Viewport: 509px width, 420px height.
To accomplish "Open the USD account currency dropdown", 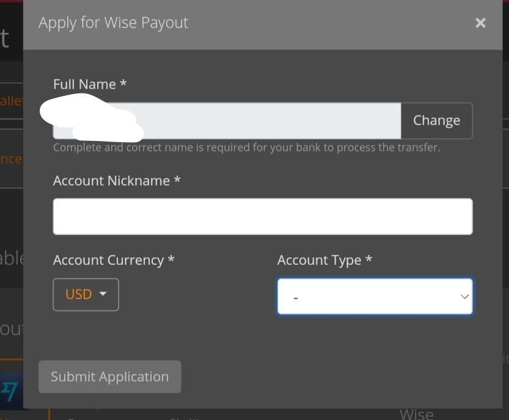I will click(86, 294).
